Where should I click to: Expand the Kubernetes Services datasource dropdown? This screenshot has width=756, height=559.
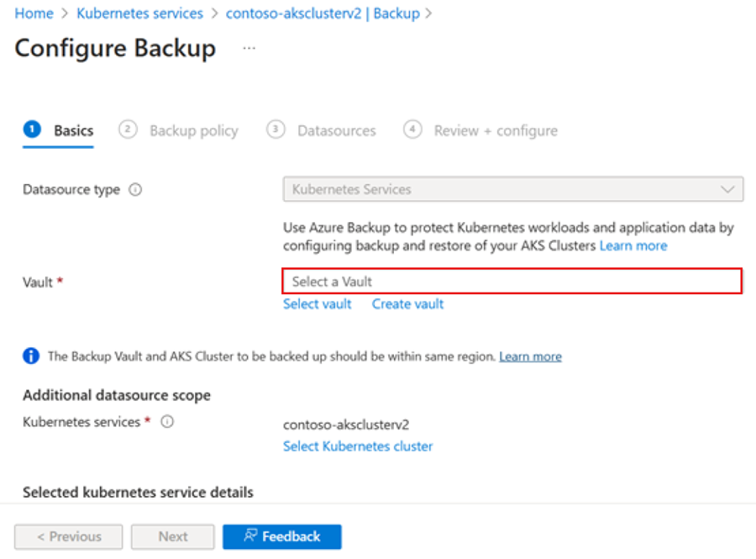point(513,189)
